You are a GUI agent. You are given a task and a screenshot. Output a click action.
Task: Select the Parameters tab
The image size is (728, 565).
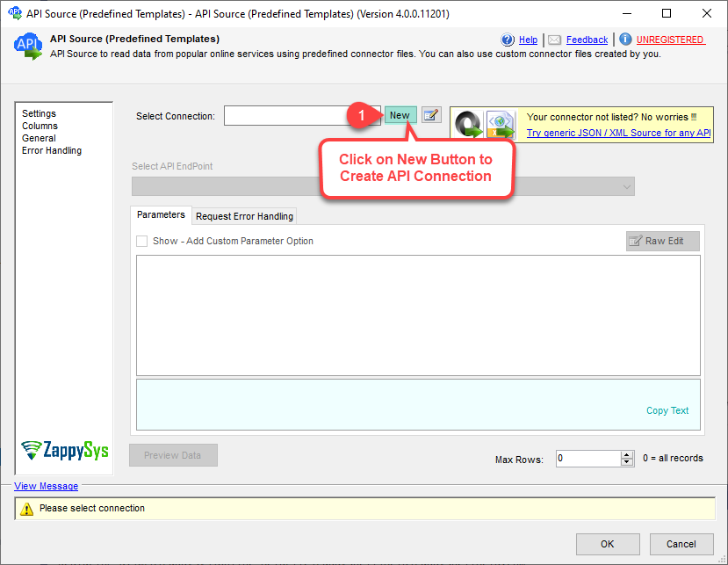coord(161,215)
